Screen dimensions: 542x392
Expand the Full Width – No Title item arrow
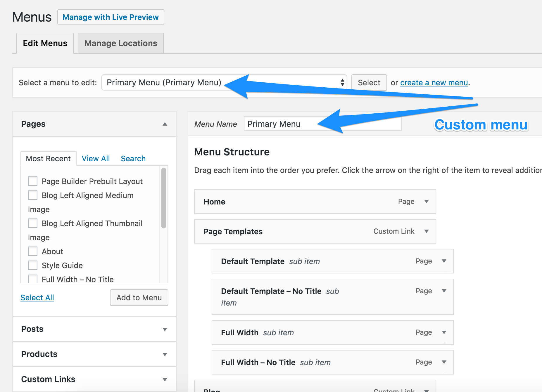point(444,362)
